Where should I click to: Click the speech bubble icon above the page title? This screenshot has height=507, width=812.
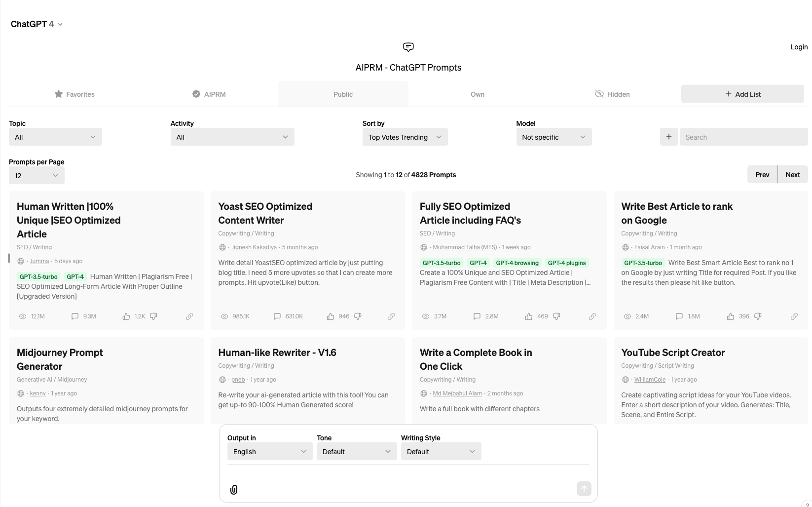(408, 47)
